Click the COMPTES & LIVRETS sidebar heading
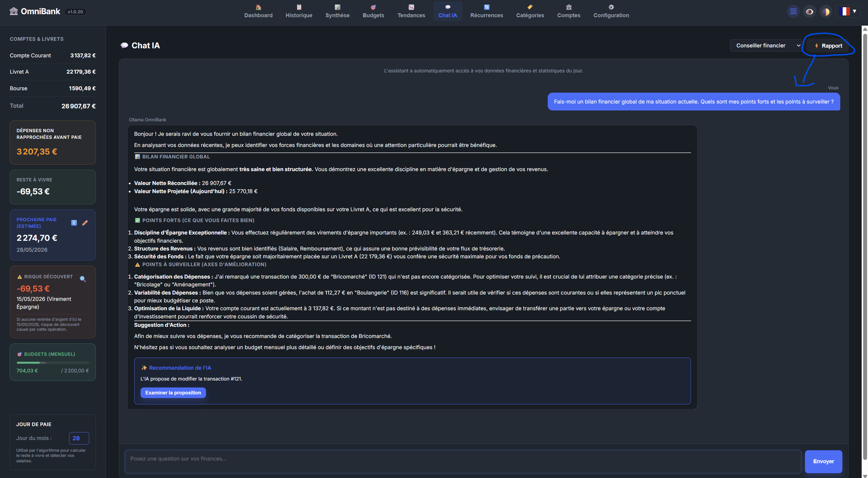 pos(37,39)
